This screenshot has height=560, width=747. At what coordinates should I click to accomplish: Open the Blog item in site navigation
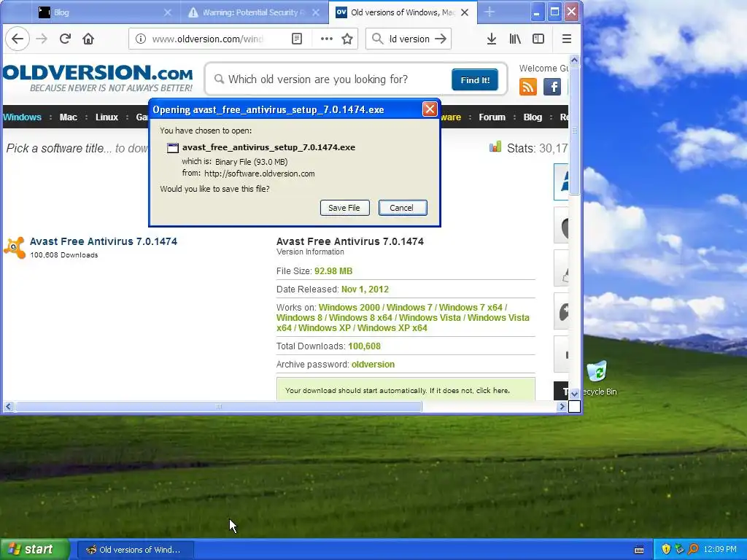pyautogui.click(x=533, y=117)
